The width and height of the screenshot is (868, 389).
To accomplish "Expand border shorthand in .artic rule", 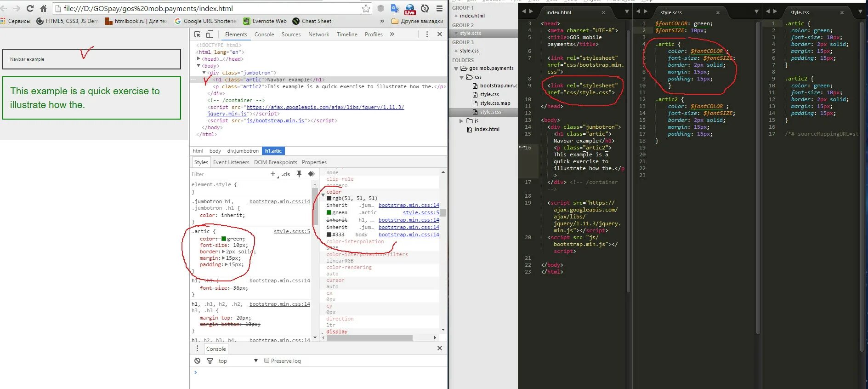I will pyautogui.click(x=223, y=252).
